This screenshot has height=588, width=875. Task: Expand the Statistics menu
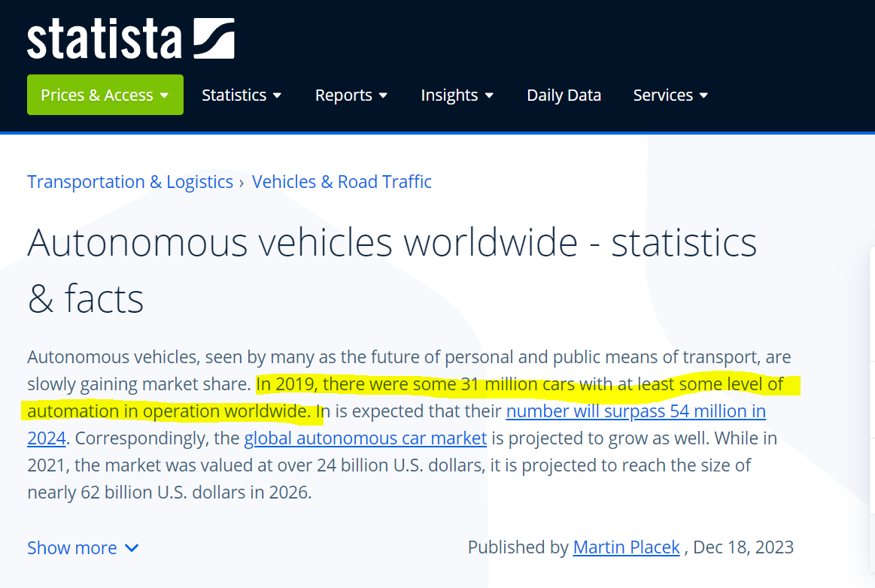[241, 95]
